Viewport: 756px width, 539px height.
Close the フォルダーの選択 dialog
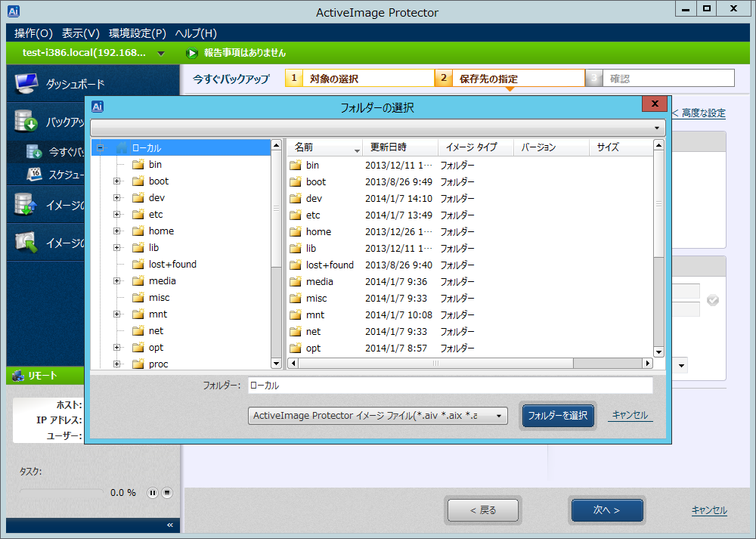point(655,104)
